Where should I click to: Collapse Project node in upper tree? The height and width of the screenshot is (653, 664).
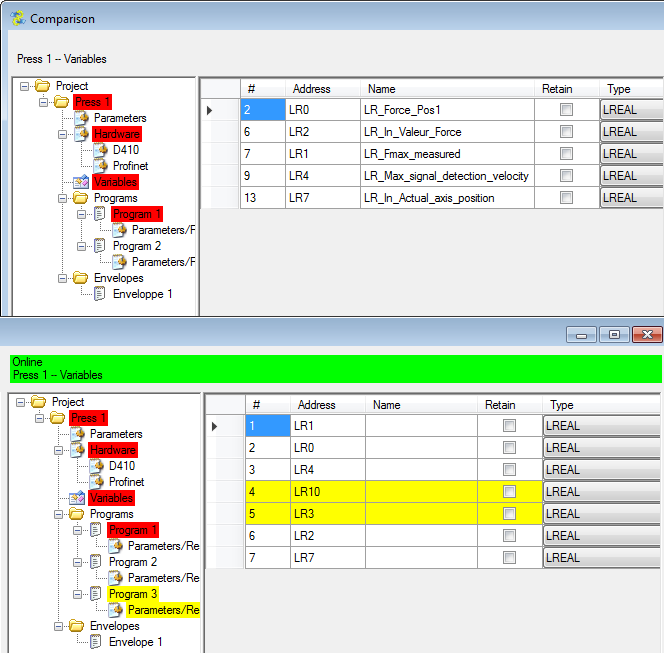coord(25,86)
